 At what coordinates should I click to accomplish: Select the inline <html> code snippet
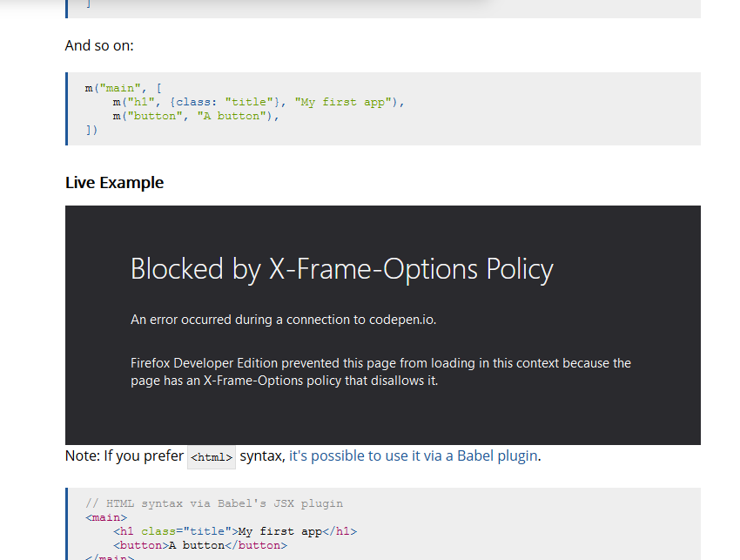[x=211, y=456]
